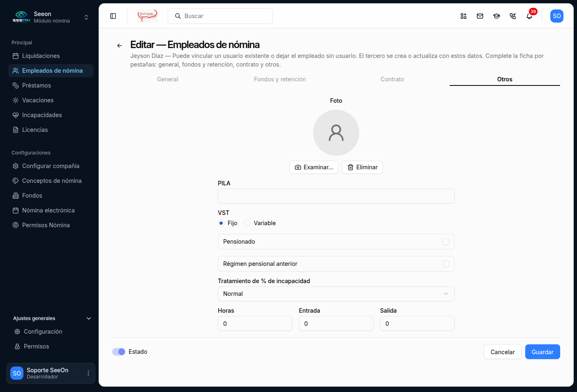Screen dimensions: 577x392
Task: Open Permisos Nómina fingerprint item
Action: click(51, 225)
